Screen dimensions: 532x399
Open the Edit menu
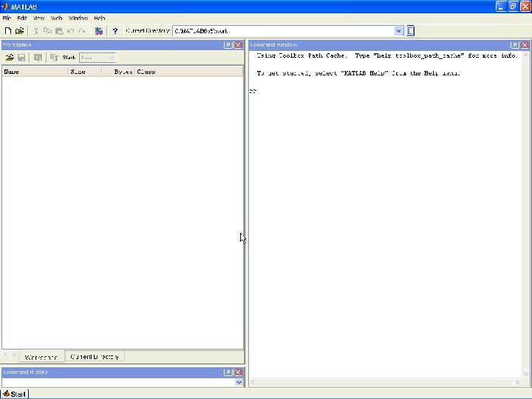pos(21,18)
